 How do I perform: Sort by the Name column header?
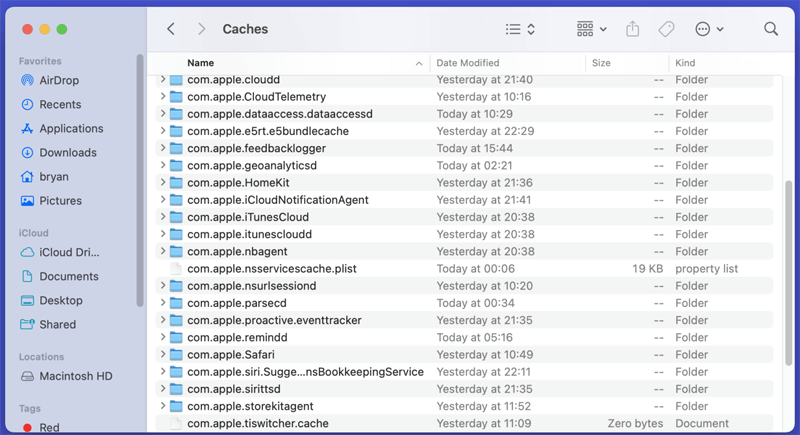point(201,63)
